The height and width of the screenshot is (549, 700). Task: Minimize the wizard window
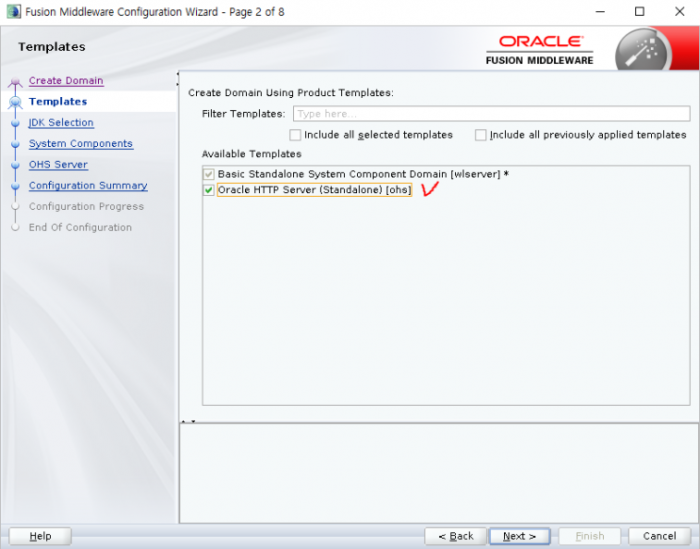tap(600, 12)
